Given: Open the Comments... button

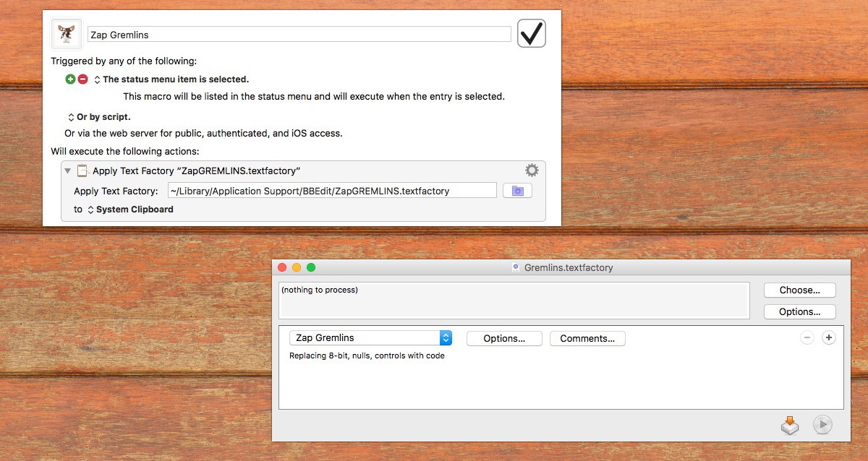Looking at the screenshot, I should coord(587,338).
